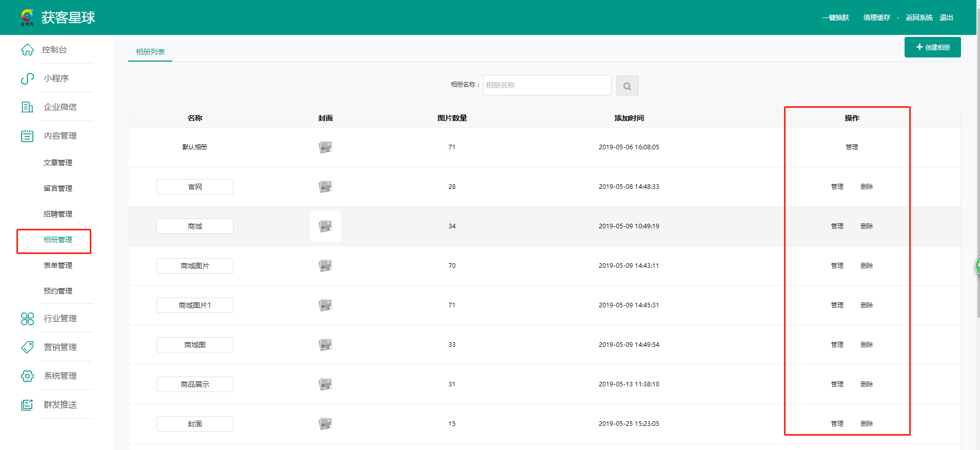
Task: Click the 创建相册 button
Action: [x=932, y=47]
